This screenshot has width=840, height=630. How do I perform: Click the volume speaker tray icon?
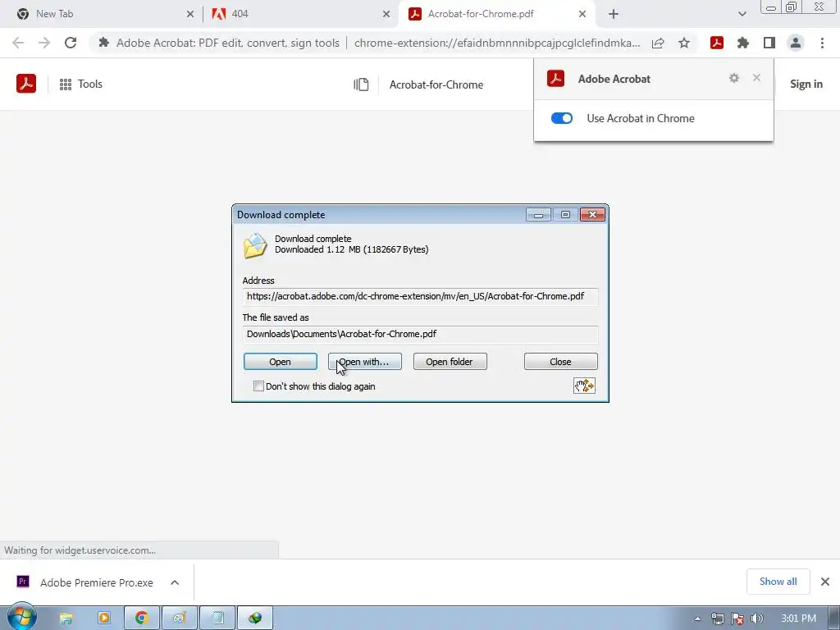click(x=757, y=619)
